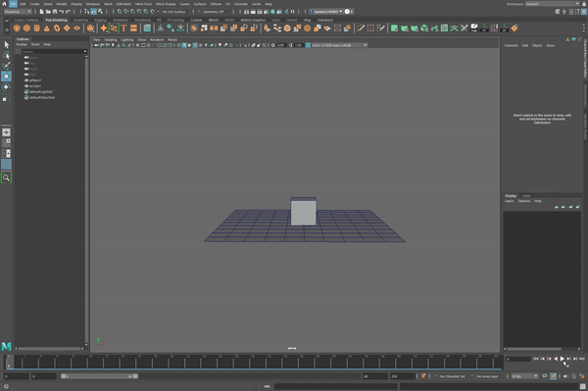Viewport: 588px width, 391px height.
Task: Click the Undo icon in status line
Action: pyautogui.click(x=61, y=12)
